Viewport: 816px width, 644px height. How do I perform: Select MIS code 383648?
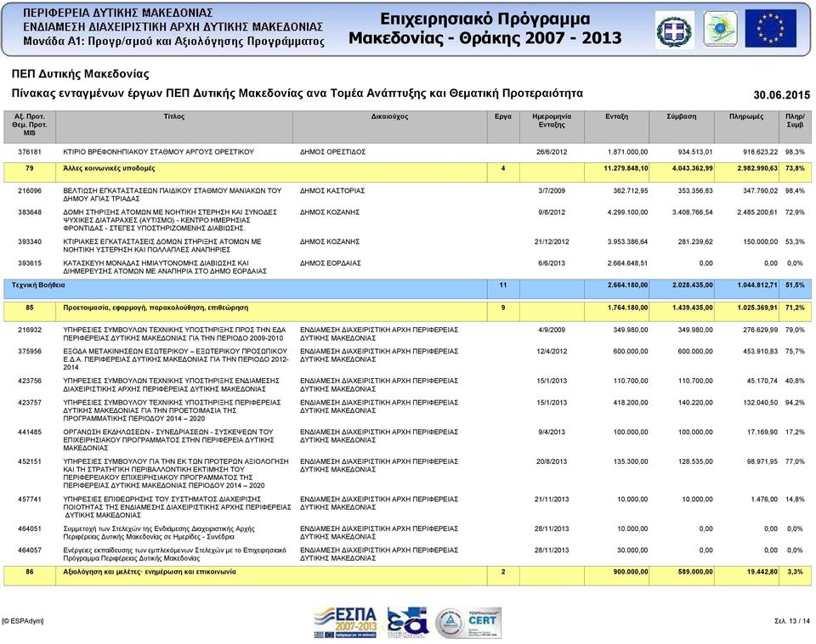pos(30,212)
